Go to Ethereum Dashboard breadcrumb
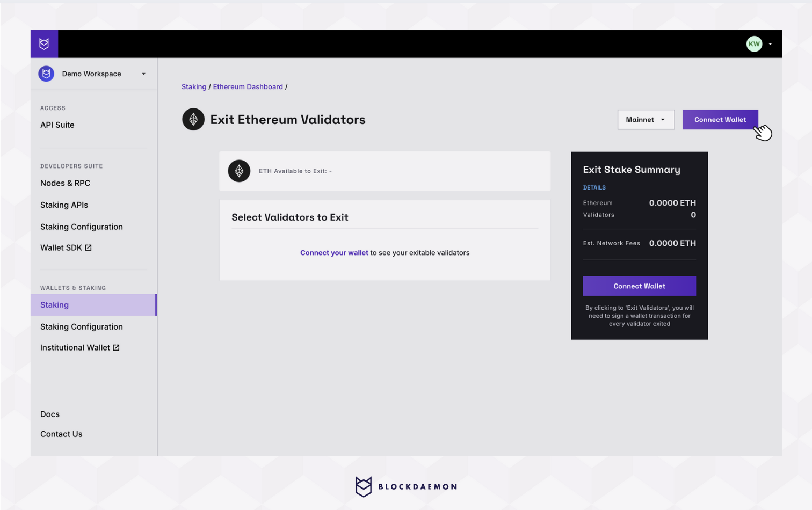The height and width of the screenshot is (510, 812). (x=248, y=86)
